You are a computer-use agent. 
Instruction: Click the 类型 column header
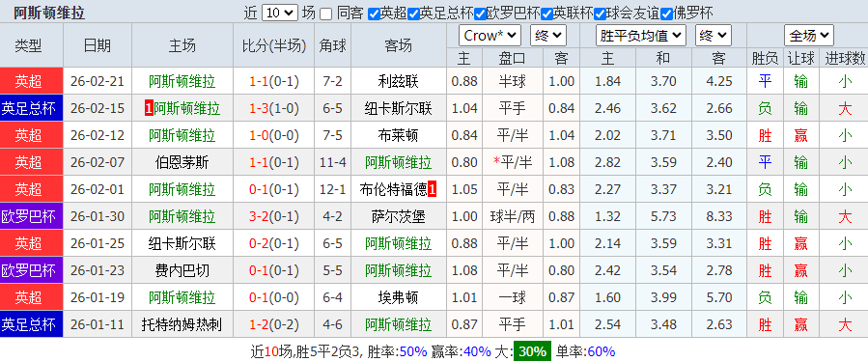(x=29, y=45)
